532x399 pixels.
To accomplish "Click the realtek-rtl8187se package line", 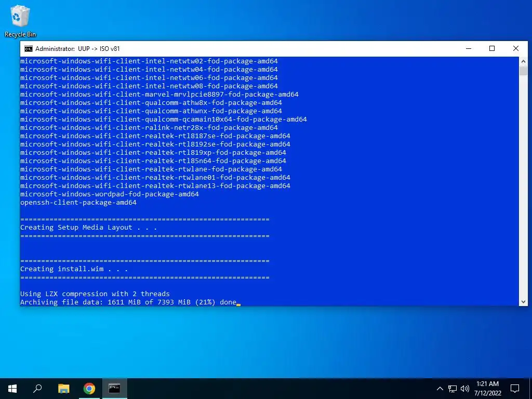I will (155, 136).
